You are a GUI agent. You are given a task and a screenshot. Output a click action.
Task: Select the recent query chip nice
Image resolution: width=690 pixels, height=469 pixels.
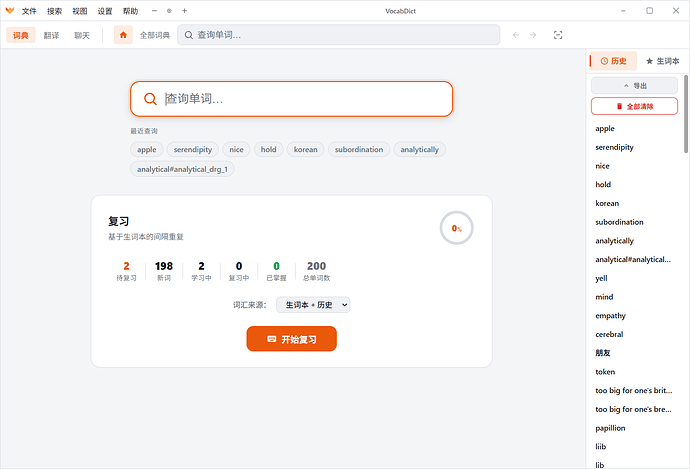[x=236, y=150]
